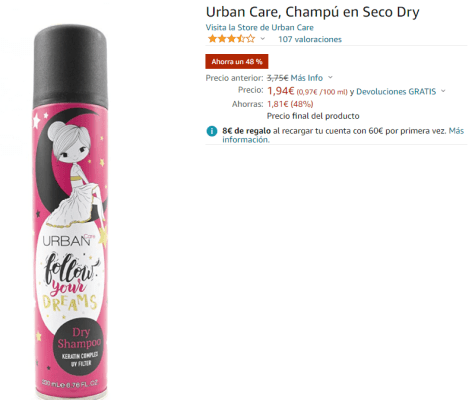This screenshot has width=475, height=400.
Task: Open the 107 valoraciones reviews link
Action: point(310,39)
